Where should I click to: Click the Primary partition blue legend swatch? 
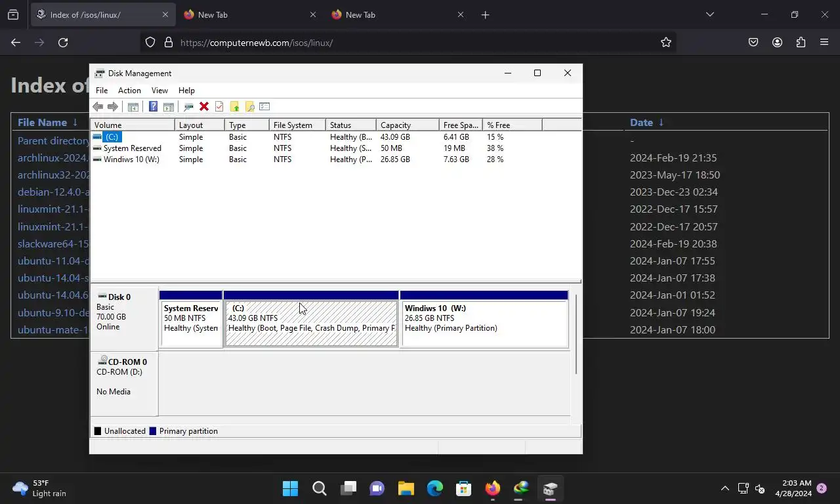click(x=153, y=431)
